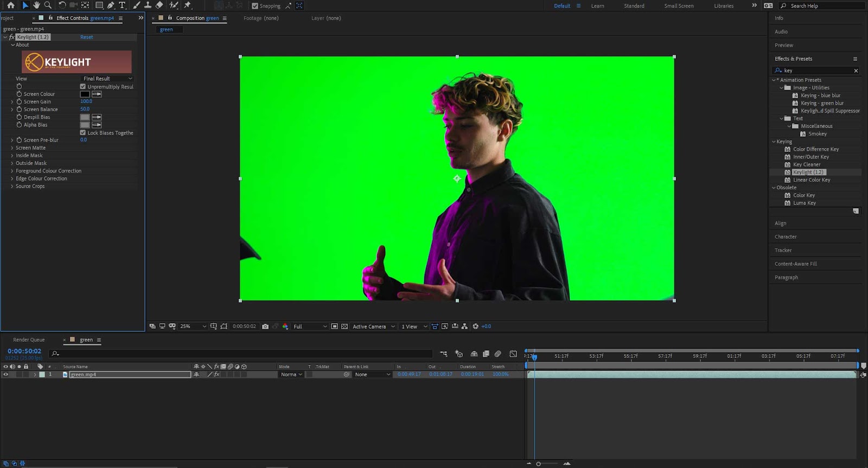Open the Parent & Link None dropdown
Image resolution: width=868 pixels, height=468 pixels.
point(372,375)
